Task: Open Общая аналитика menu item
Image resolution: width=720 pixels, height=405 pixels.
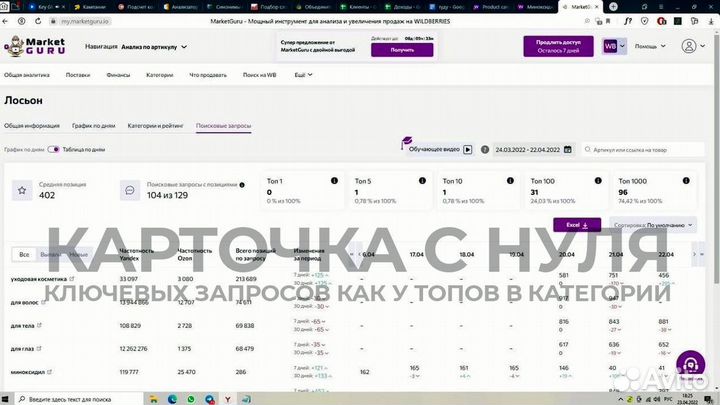Action: click(27, 75)
